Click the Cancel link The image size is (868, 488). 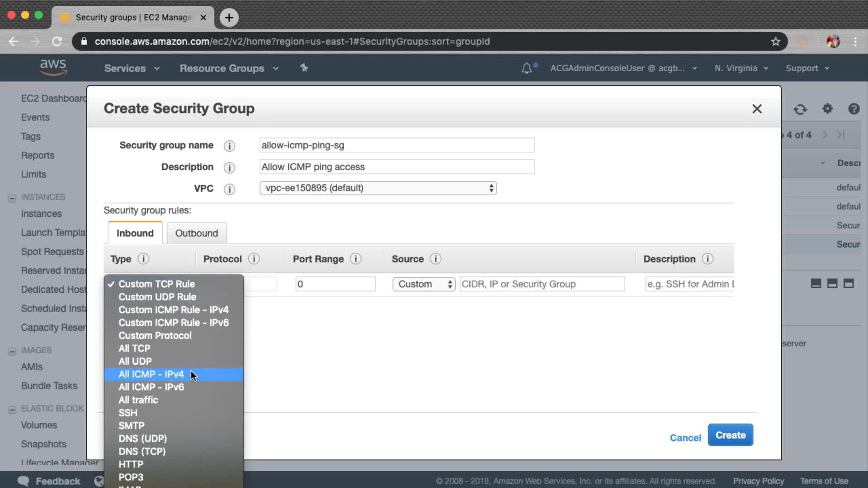(685, 437)
